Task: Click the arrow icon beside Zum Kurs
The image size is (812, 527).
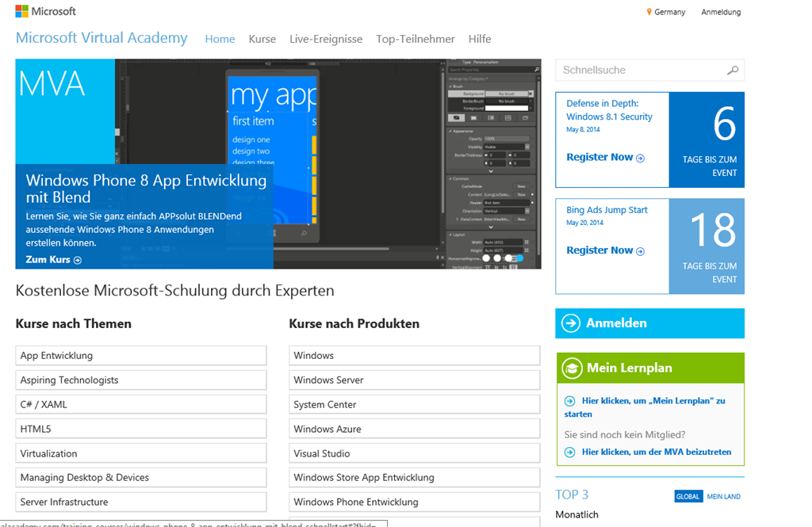Action: tap(78, 261)
